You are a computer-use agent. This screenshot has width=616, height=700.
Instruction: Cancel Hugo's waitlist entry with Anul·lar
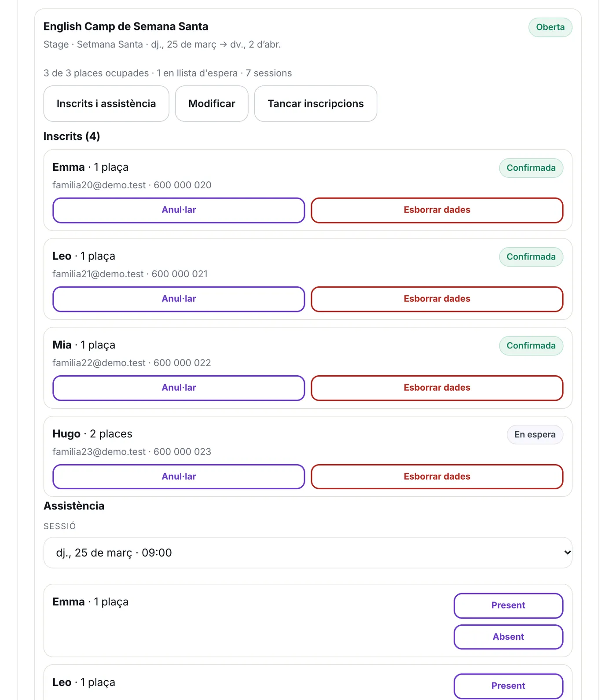click(179, 476)
